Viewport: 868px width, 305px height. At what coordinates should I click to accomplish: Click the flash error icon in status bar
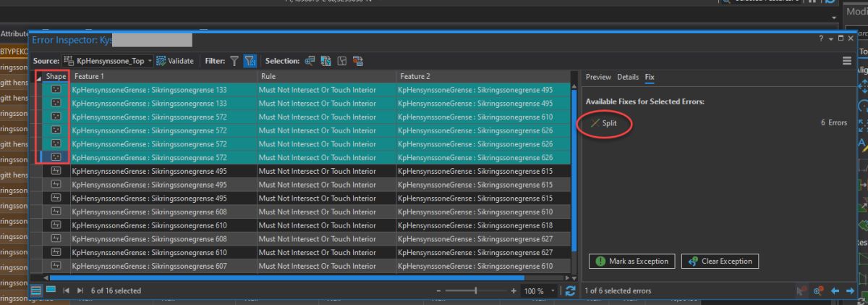(x=801, y=291)
